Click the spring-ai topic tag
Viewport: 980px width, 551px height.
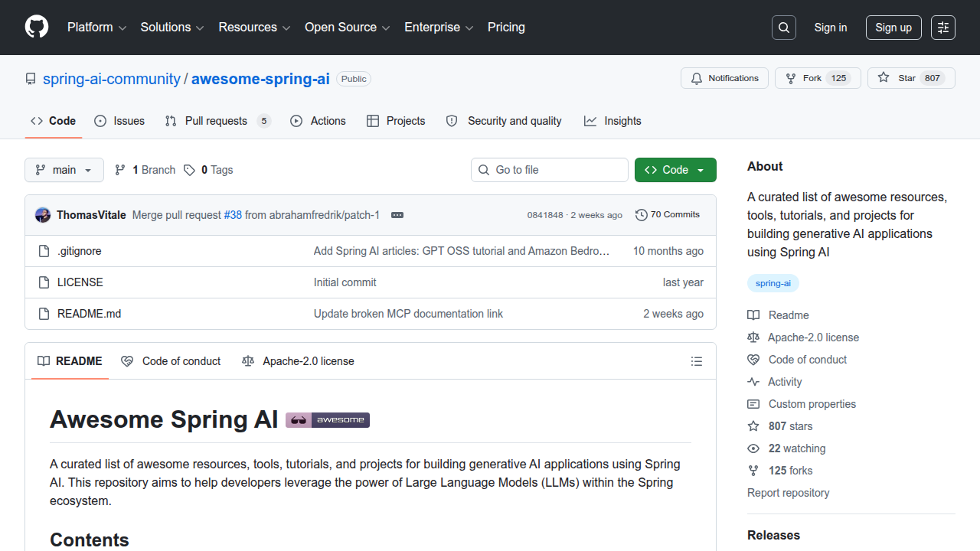click(x=773, y=283)
